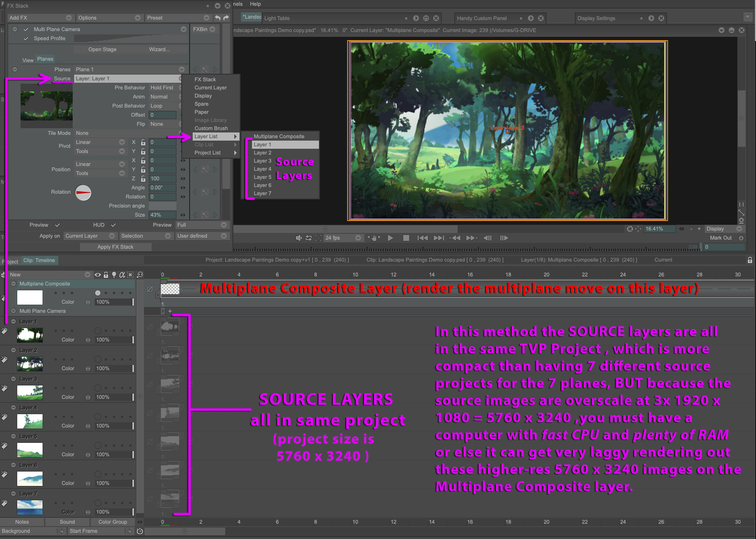The height and width of the screenshot is (539, 756).
Task: Click the zoom-out minus beside 16.41%
Action: pos(691,229)
